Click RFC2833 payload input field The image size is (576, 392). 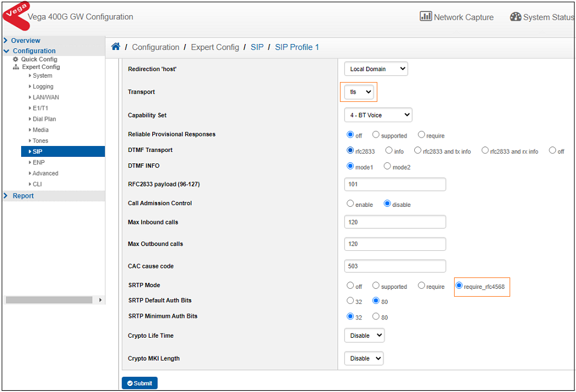(x=395, y=184)
